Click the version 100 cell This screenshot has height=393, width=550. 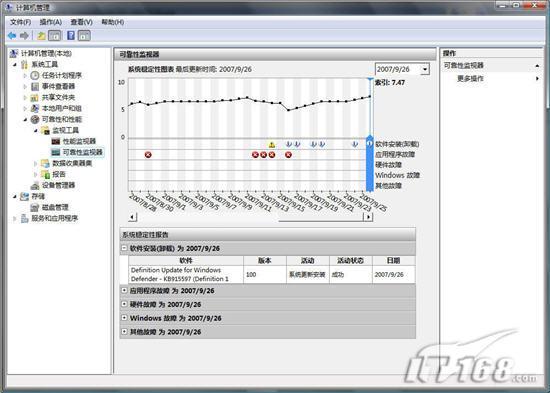265,274
